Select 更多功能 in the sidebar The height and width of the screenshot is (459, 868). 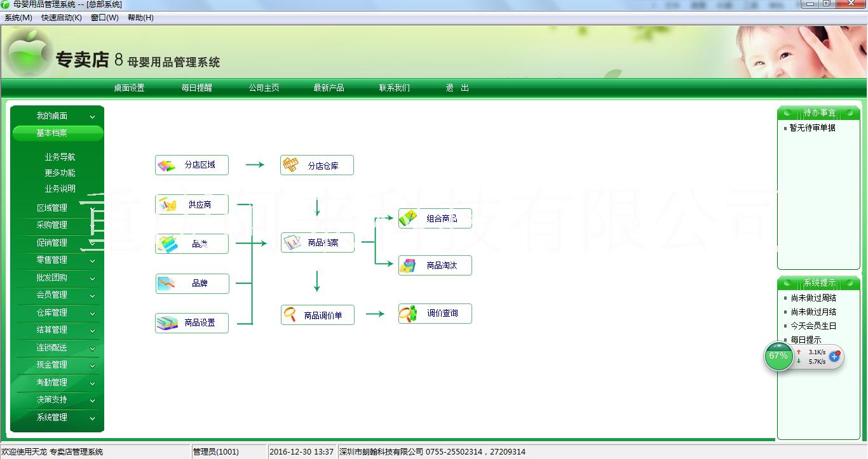tap(60, 173)
